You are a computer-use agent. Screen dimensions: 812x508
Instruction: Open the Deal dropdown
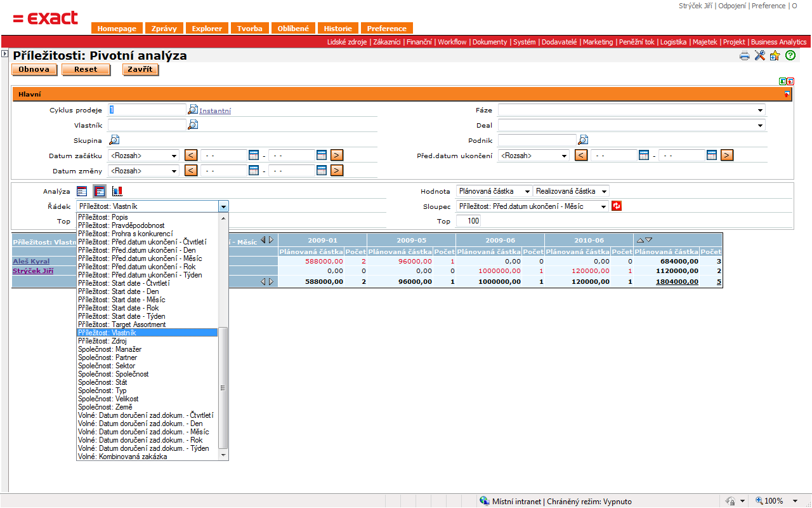(x=631, y=125)
